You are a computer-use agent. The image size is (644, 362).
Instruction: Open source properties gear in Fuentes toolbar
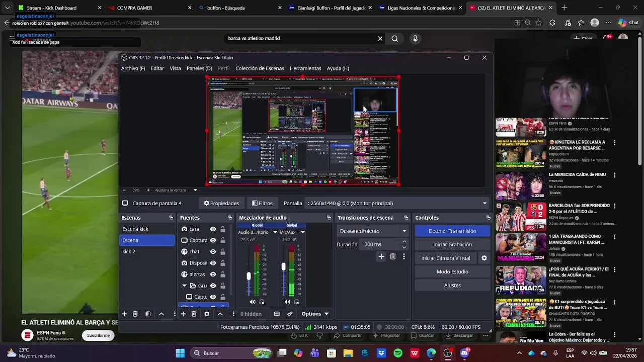(x=207, y=314)
